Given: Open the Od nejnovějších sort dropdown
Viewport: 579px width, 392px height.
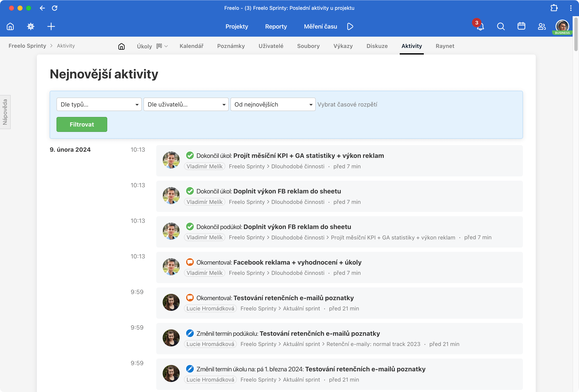Looking at the screenshot, I should [x=273, y=104].
